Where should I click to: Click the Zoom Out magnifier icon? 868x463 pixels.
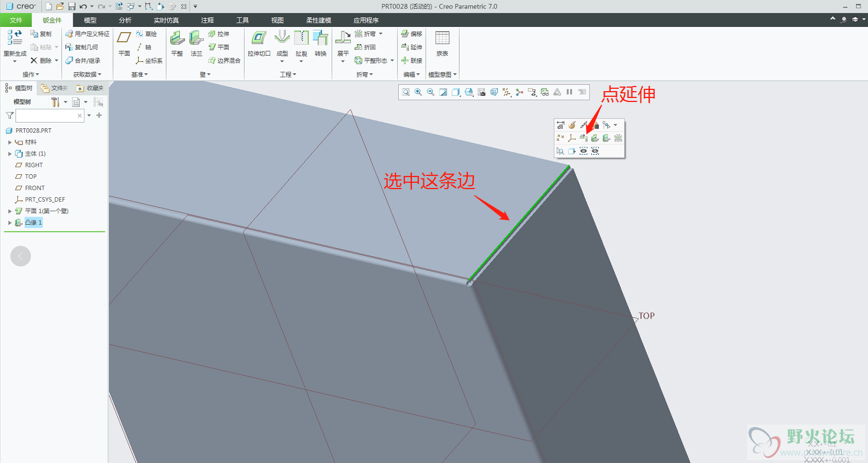pos(430,92)
